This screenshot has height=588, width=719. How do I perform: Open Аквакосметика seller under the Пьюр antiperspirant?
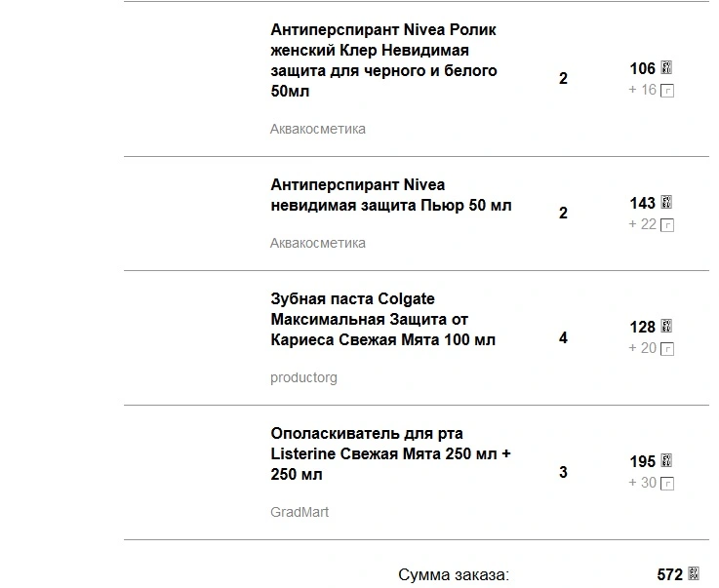(x=317, y=243)
